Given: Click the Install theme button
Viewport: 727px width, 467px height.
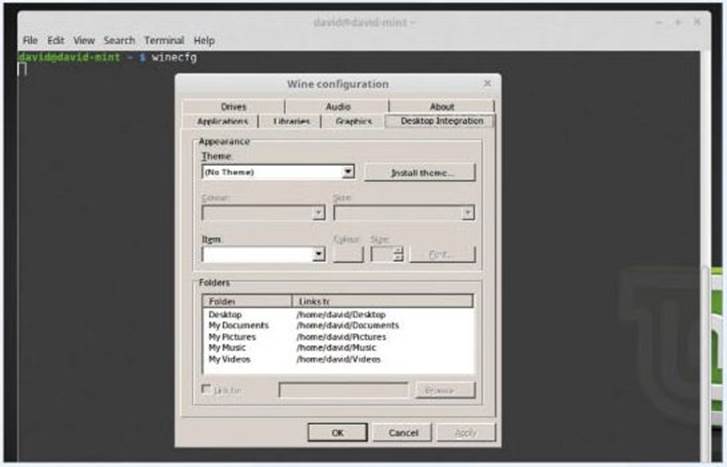Looking at the screenshot, I should point(420,173).
